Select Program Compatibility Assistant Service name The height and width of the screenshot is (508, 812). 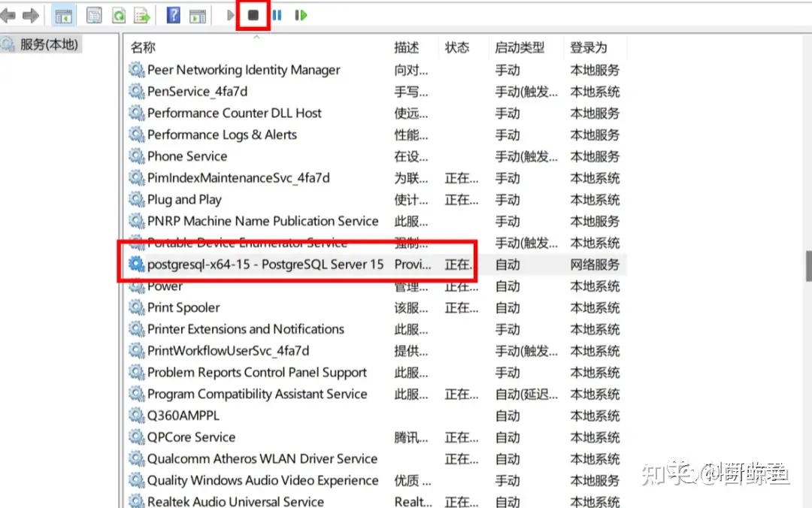(x=257, y=394)
